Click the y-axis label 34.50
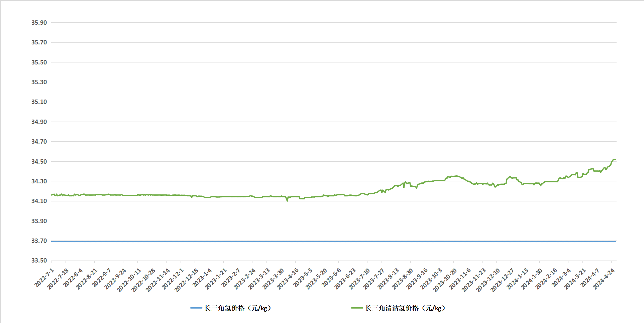This screenshot has height=323, width=644. click(39, 162)
